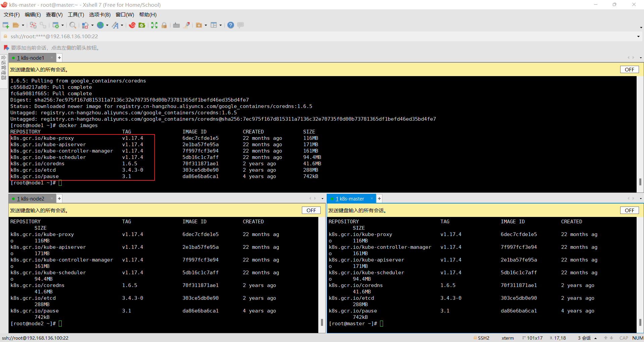Viewport: 644px width, 342px height.
Task: Launch Xftp with the green icon
Action: [142, 25]
